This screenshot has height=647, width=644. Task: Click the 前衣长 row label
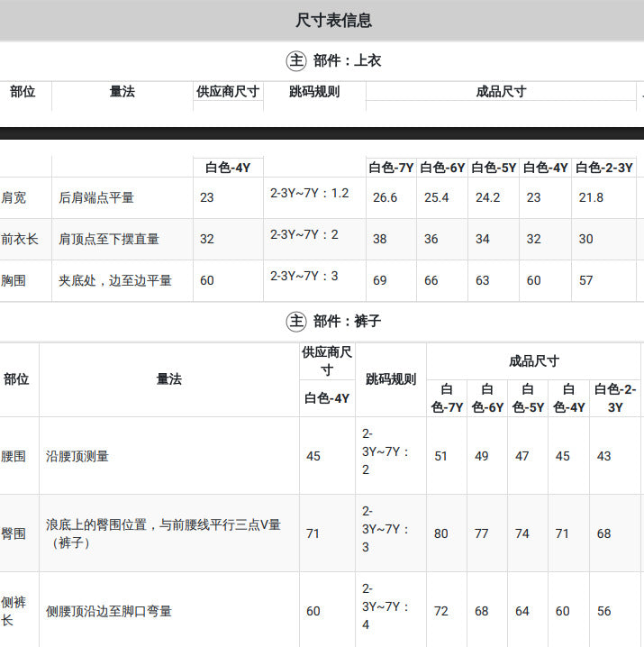(x=20, y=239)
